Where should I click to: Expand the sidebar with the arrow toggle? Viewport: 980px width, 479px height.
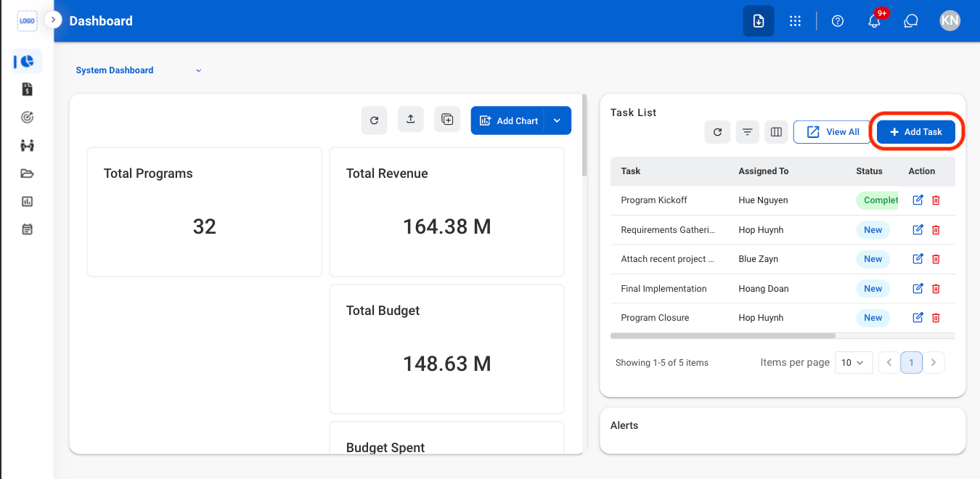pyautogui.click(x=53, y=20)
